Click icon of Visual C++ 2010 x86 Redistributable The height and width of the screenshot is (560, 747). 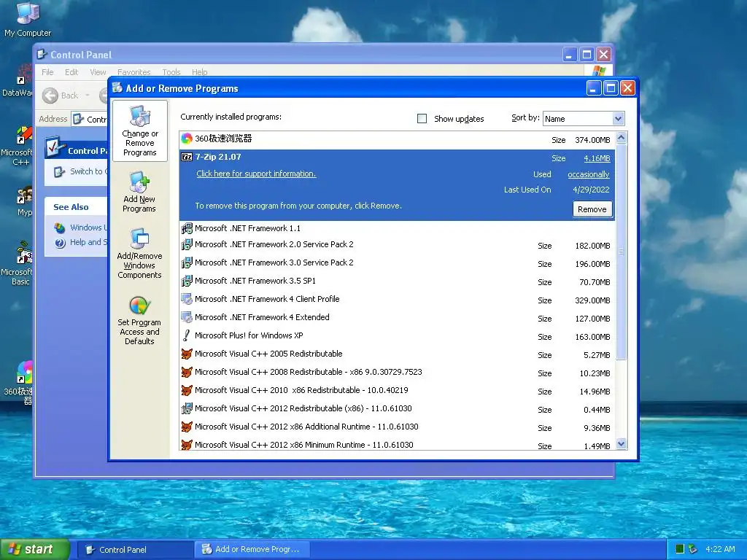(x=187, y=391)
